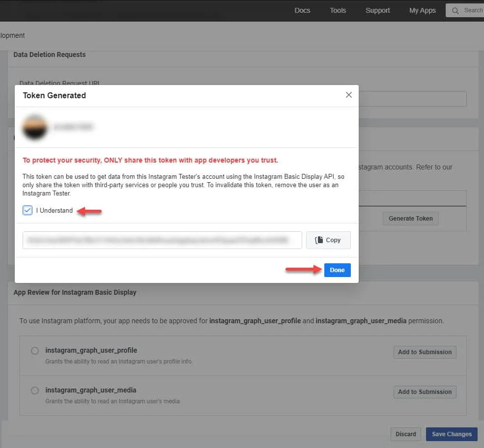This screenshot has width=484, height=448.
Task: Close the Token Generated dialog
Action: click(348, 95)
